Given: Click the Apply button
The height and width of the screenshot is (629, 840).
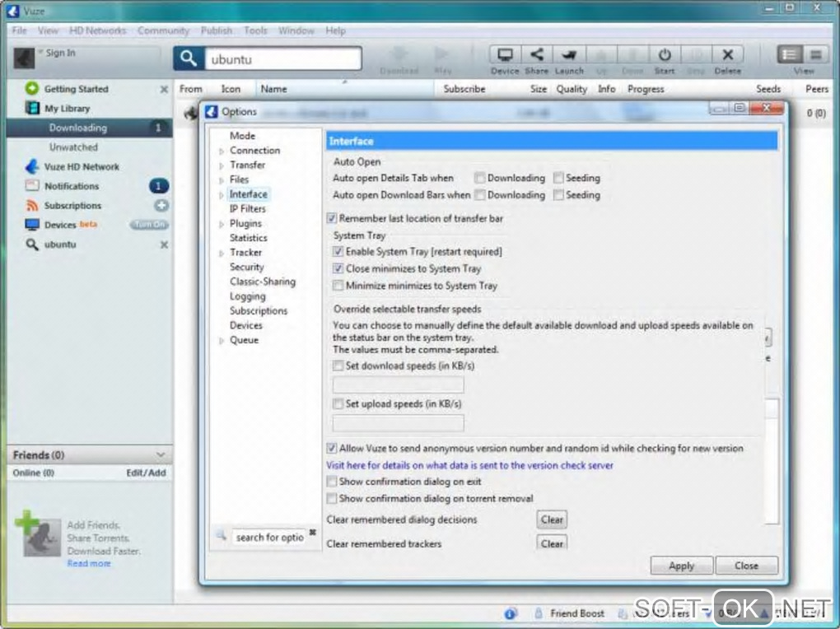Looking at the screenshot, I should [x=681, y=566].
